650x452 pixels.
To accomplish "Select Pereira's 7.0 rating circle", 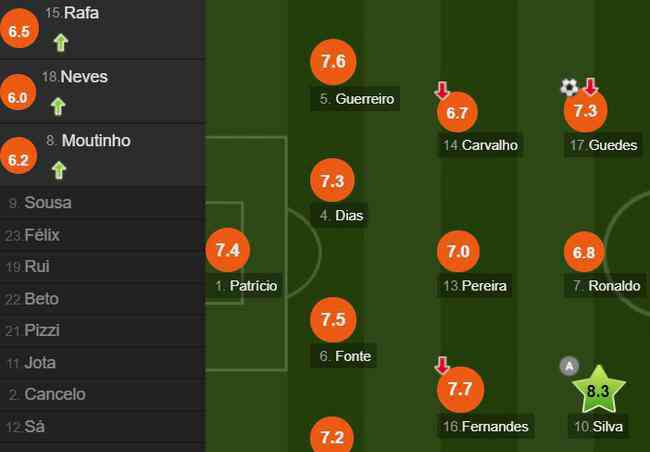I will point(458,251).
